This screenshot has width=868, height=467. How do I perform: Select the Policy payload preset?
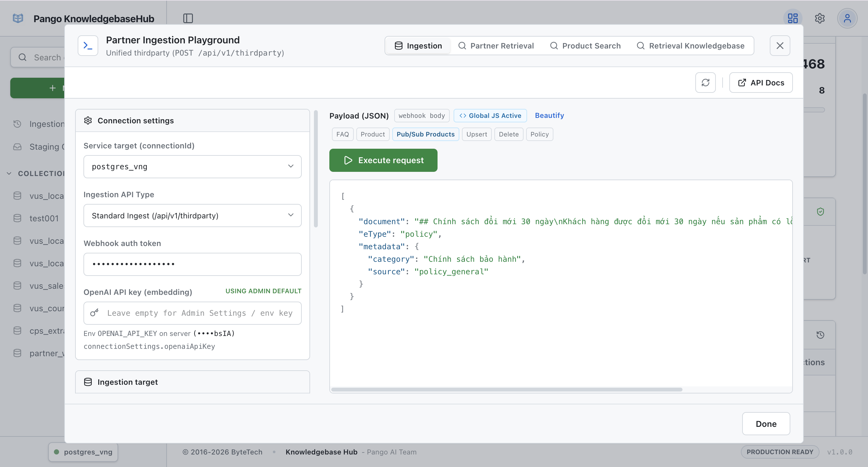click(x=540, y=134)
